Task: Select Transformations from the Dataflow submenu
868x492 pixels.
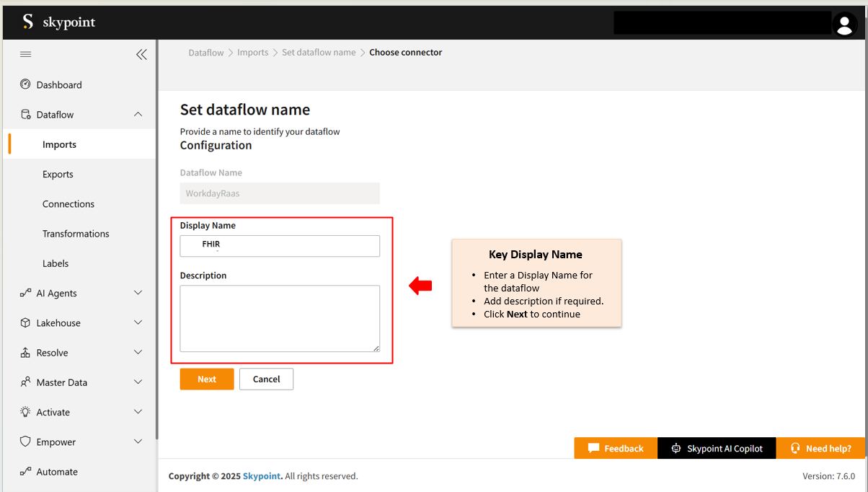Action: [x=76, y=234]
